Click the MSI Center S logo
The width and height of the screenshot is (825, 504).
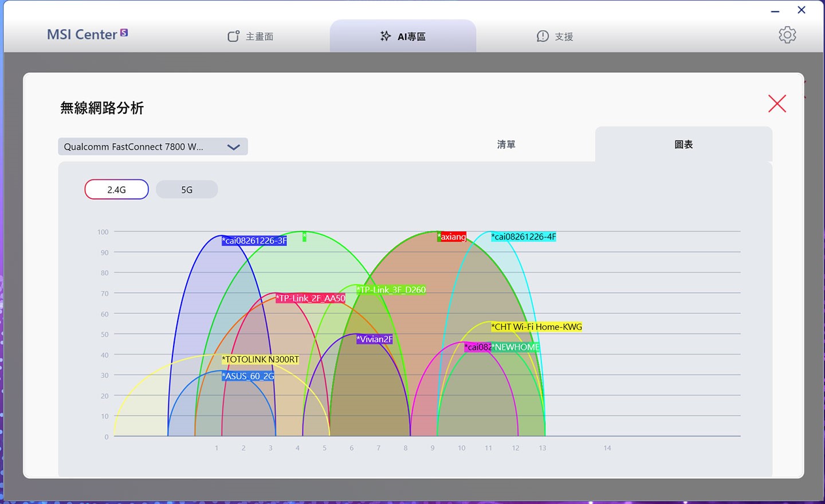pos(88,34)
